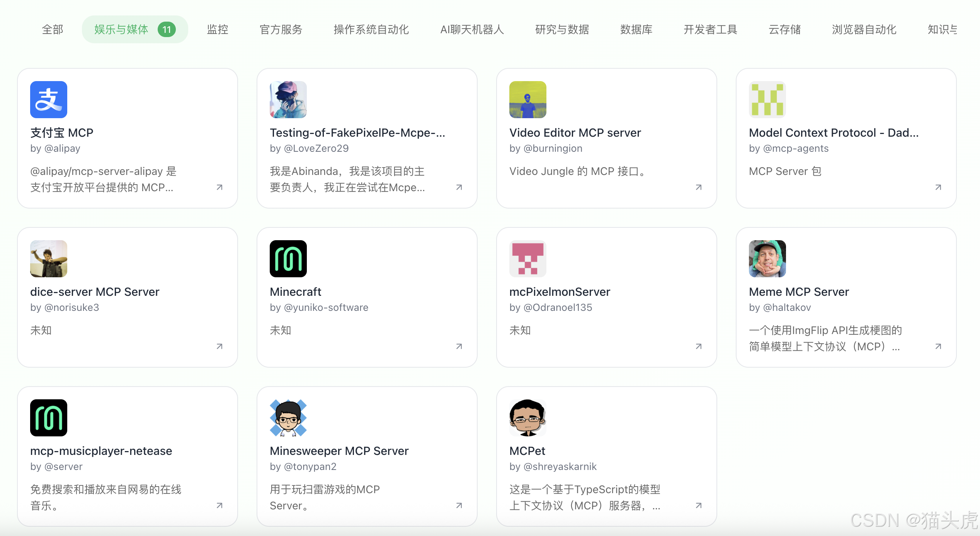
Task: Select the 监控 category tab
Action: (x=218, y=29)
